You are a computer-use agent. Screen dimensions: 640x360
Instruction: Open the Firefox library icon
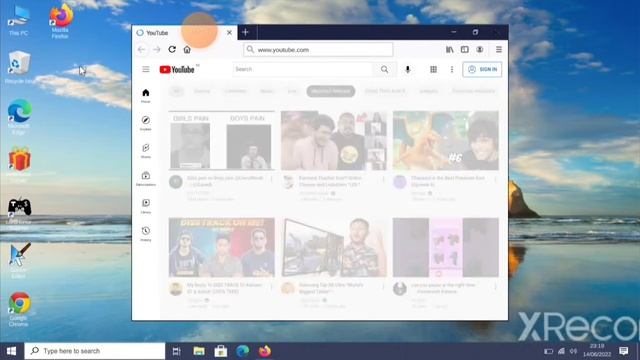[449, 49]
